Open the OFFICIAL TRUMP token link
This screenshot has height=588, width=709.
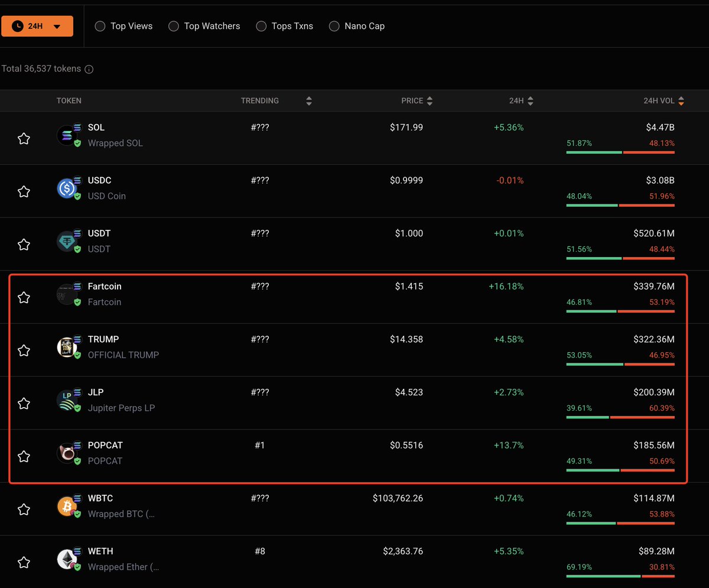pyautogui.click(x=123, y=355)
